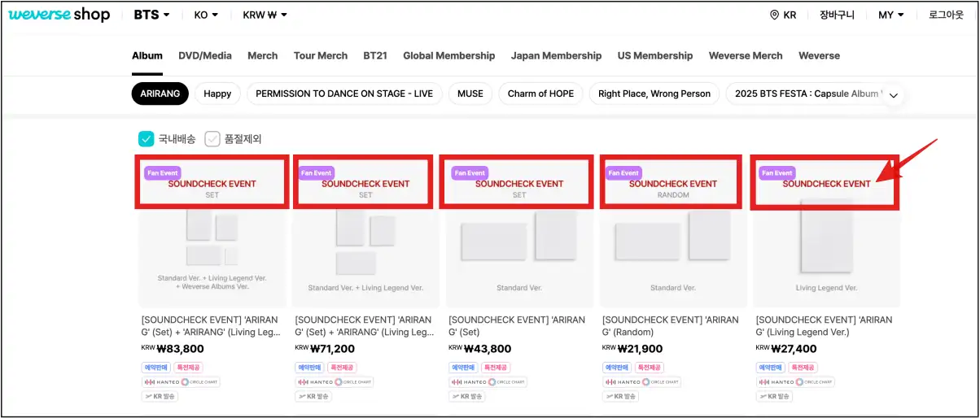Go to Global Membership tab

(449, 55)
